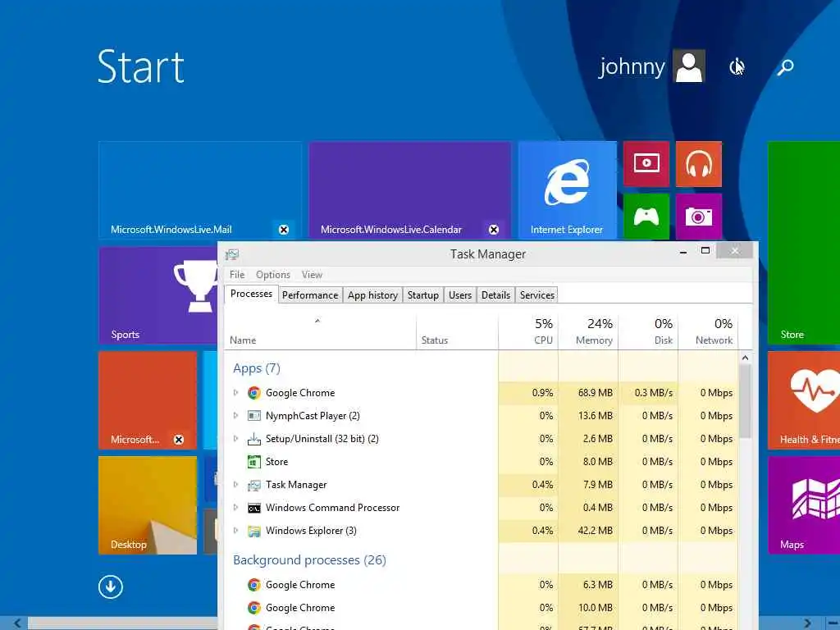Open the green Store tile

click(804, 243)
